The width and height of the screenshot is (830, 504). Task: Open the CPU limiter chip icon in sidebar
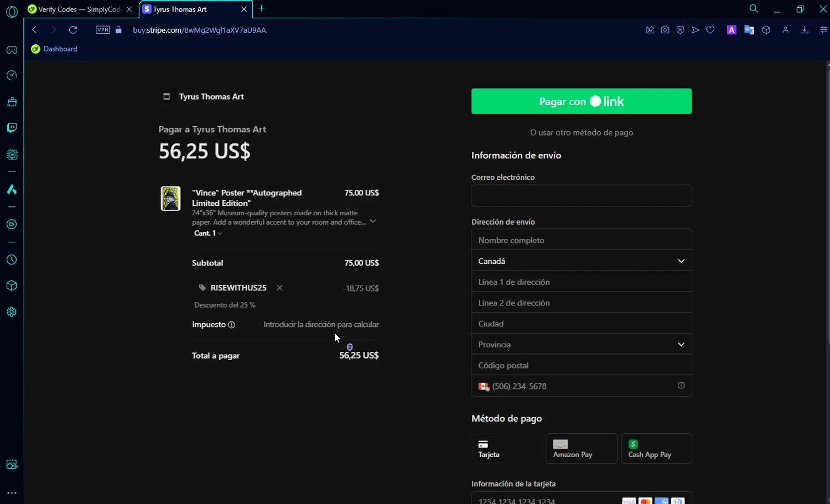(x=12, y=154)
